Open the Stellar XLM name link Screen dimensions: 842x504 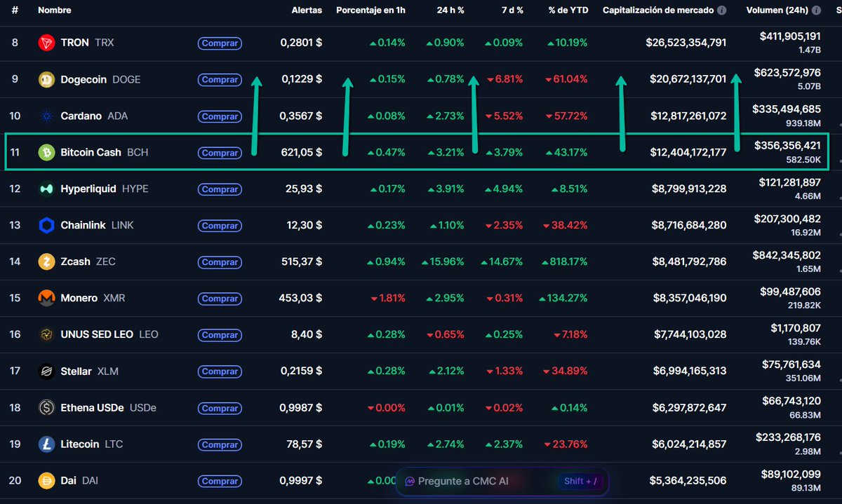tap(90, 371)
